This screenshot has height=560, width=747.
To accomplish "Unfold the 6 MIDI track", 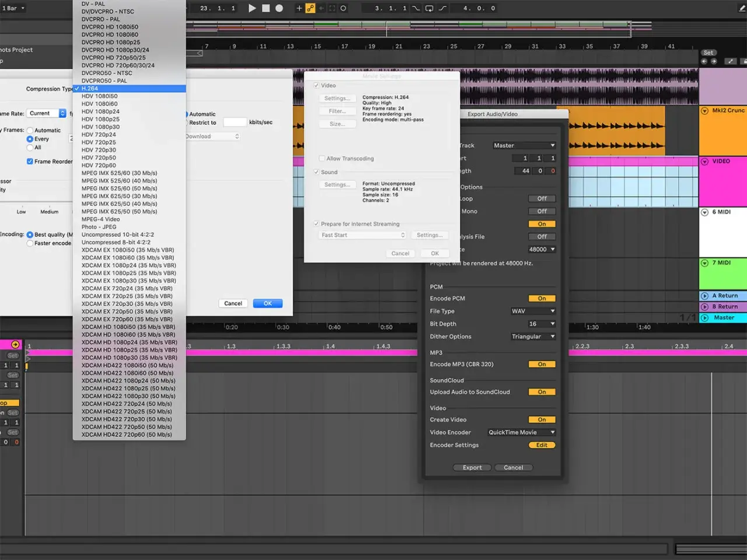I will (705, 212).
